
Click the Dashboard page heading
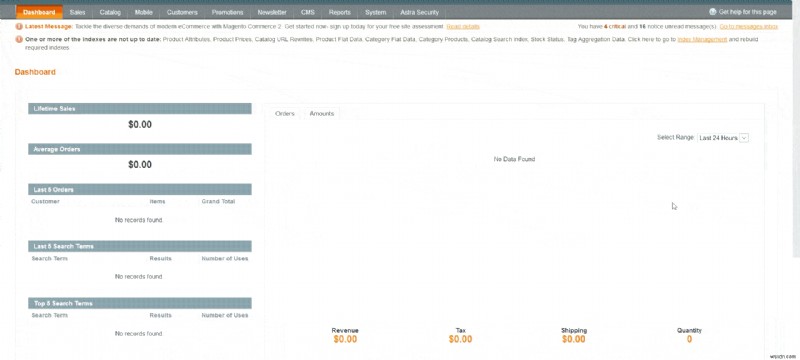(35, 72)
